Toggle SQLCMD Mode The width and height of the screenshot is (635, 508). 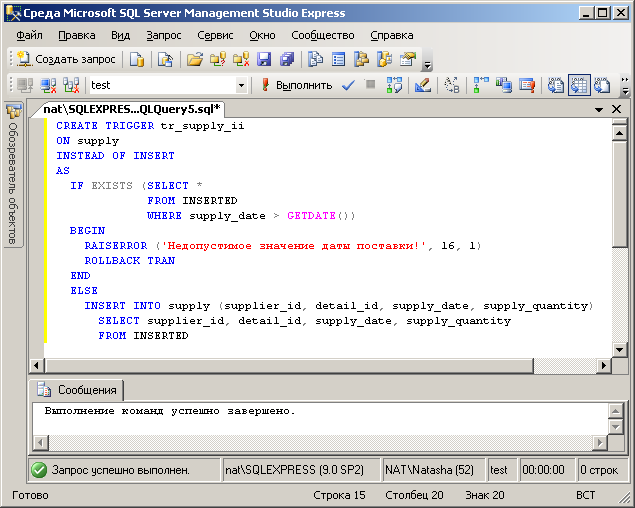pos(527,85)
